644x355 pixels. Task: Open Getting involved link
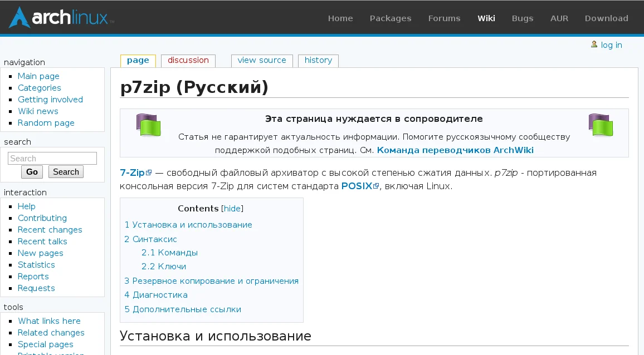tap(50, 100)
